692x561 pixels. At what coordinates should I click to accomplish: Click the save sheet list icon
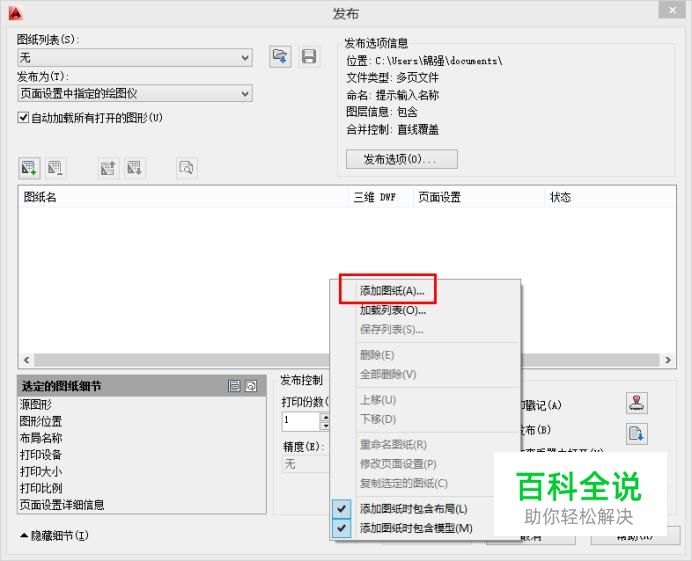tap(309, 56)
